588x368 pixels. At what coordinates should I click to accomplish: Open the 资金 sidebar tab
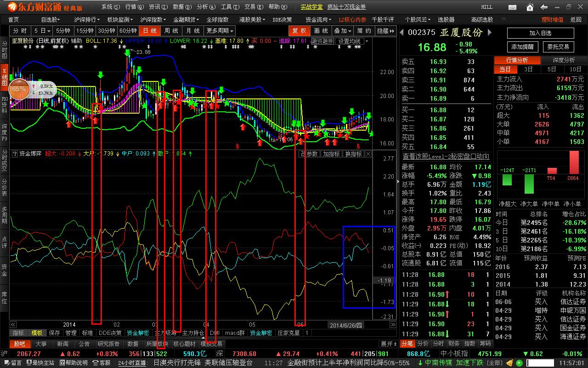tap(5, 270)
